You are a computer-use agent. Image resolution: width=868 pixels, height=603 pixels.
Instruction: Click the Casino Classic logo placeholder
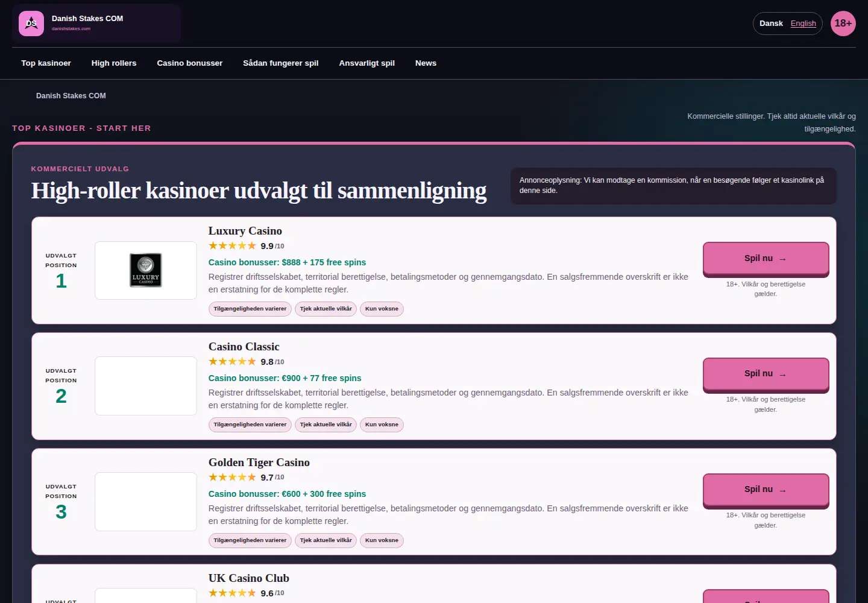click(x=146, y=386)
